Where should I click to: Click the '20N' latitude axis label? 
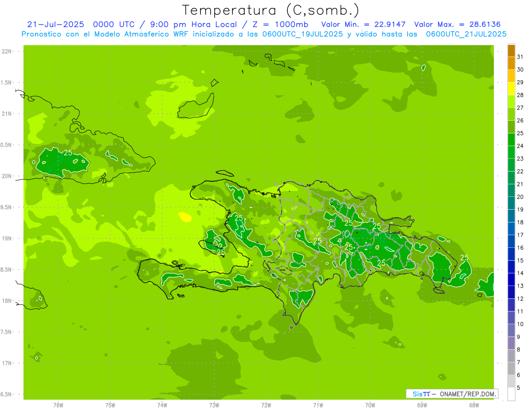pyautogui.click(x=7, y=176)
